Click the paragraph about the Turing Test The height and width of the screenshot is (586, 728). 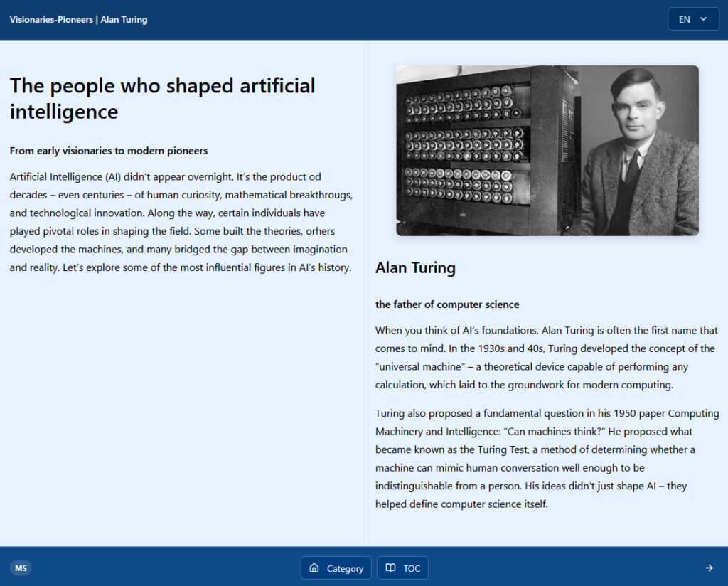point(546,459)
